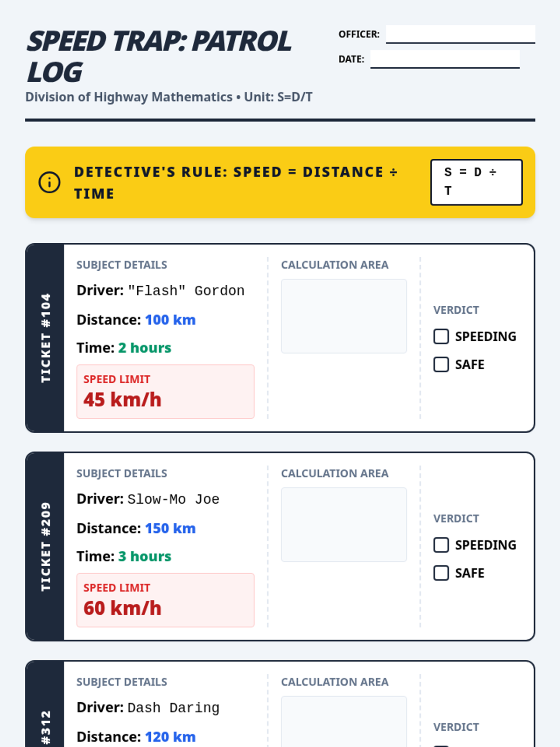The image size is (560, 747).
Task: Click the OFFICER name input field
Action: point(460,35)
